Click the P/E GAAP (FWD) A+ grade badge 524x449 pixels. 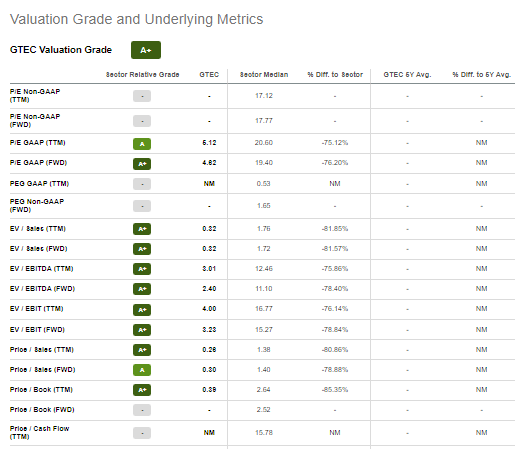(142, 164)
